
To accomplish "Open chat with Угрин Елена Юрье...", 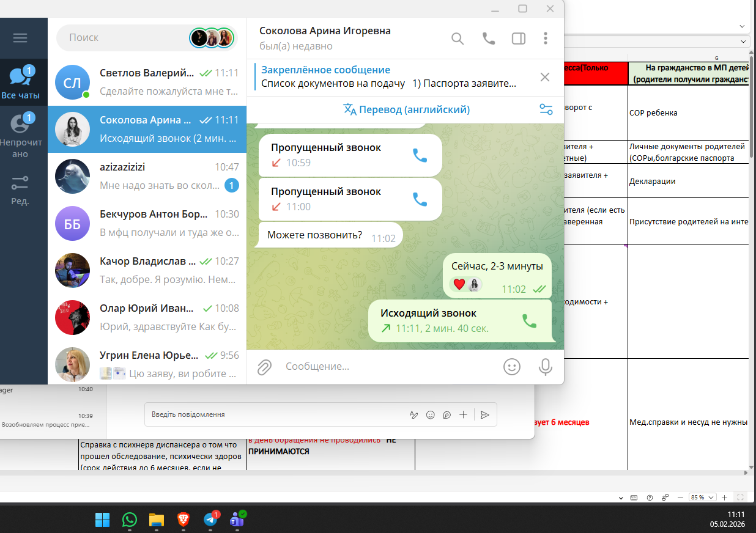I will tap(147, 364).
